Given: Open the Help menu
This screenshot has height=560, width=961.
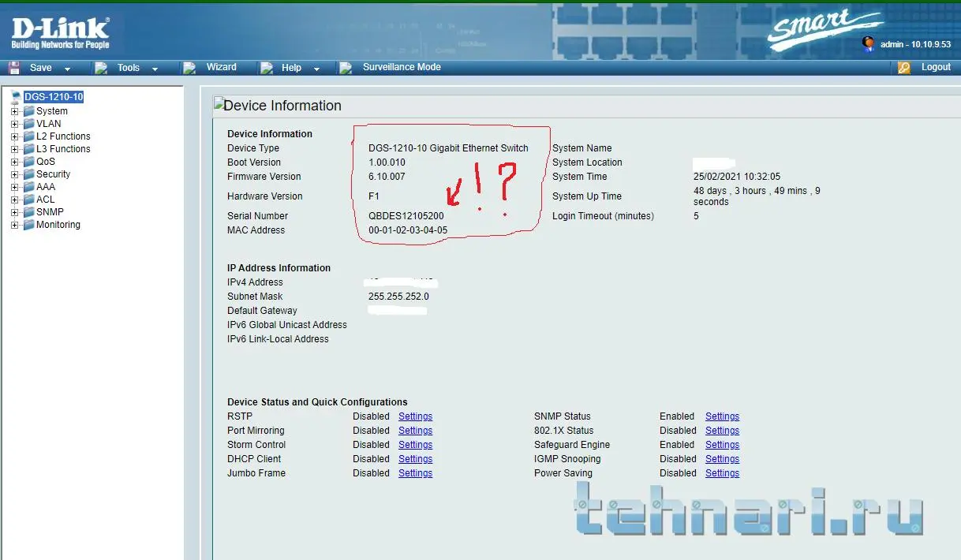Looking at the screenshot, I should coord(291,68).
